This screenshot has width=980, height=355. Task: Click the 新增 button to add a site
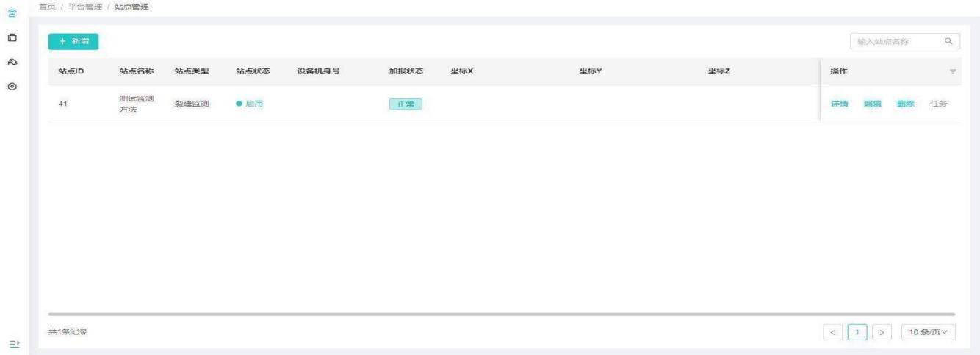[x=73, y=42]
